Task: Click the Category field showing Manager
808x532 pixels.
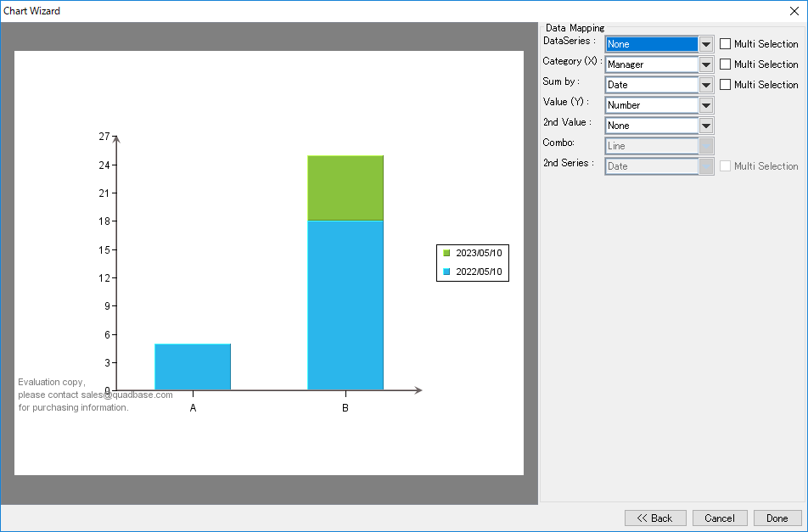Action: click(651, 64)
